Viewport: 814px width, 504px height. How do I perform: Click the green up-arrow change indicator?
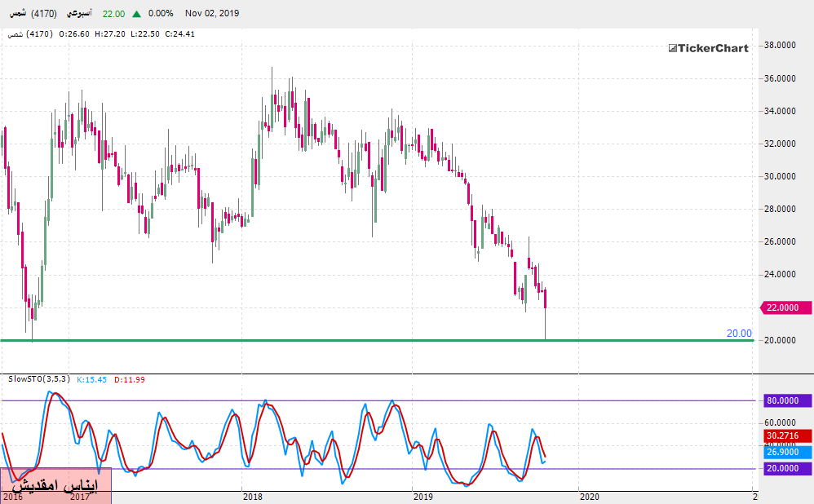coord(135,14)
